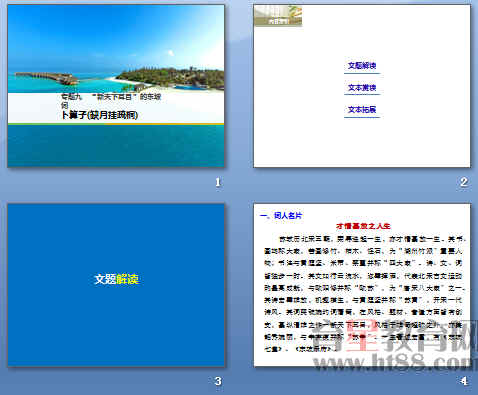This screenshot has height=395, width=478.
Task: Select the dark teal lower band of slide 1
Action: click(x=116, y=146)
